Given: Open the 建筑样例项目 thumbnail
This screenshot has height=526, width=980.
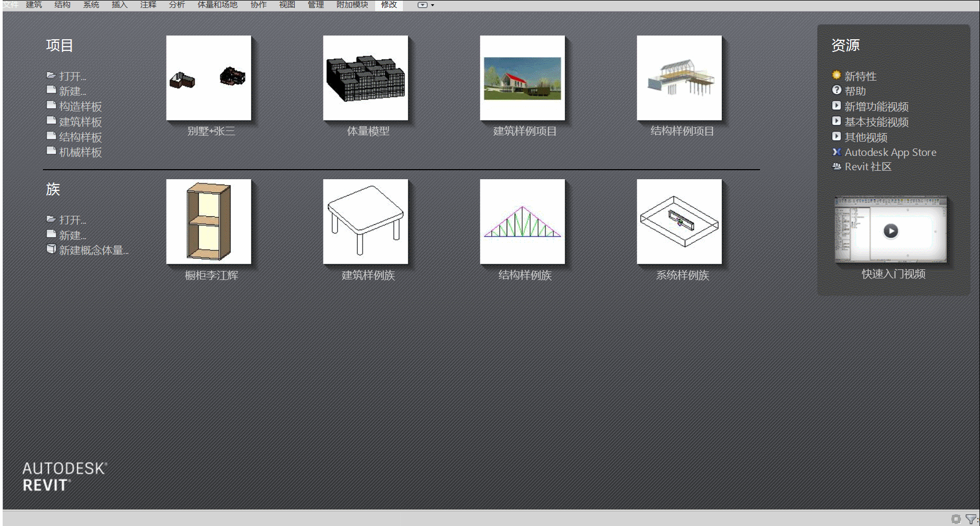Looking at the screenshot, I should click(523, 78).
